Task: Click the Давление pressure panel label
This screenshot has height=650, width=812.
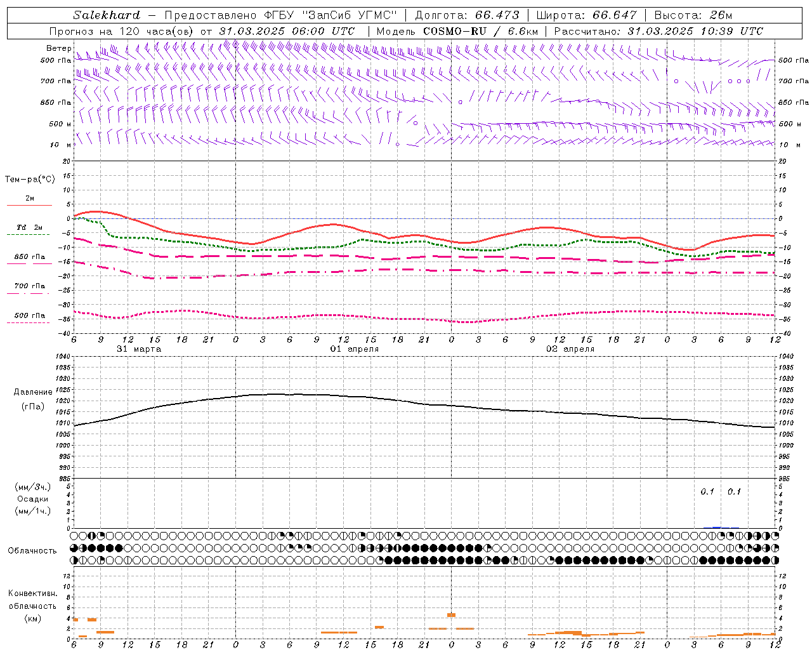Action: point(33,392)
